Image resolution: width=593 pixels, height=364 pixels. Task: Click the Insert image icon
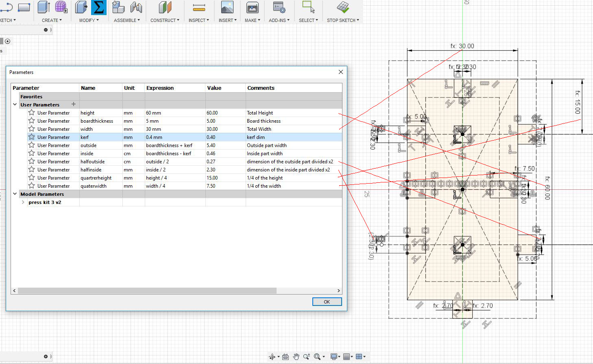click(x=227, y=7)
